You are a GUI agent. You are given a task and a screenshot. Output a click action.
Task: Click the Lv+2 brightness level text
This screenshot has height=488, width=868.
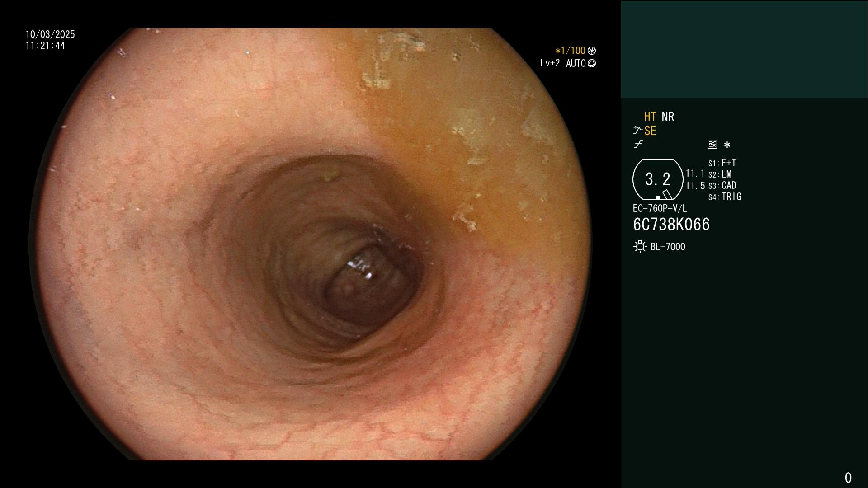coord(550,63)
